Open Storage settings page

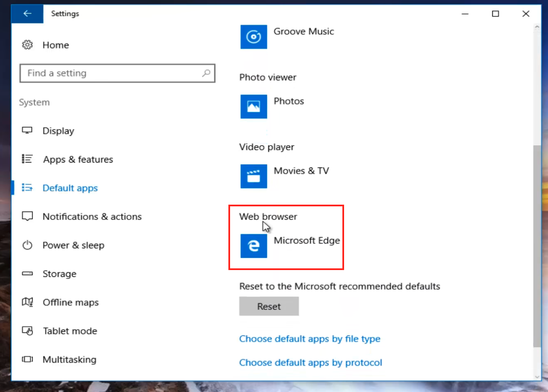tap(60, 274)
